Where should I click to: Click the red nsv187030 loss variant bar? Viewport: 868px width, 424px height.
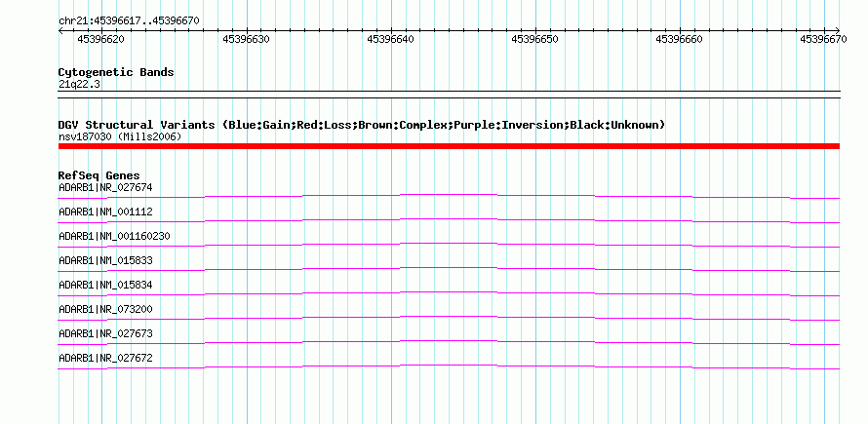pos(449,146)
